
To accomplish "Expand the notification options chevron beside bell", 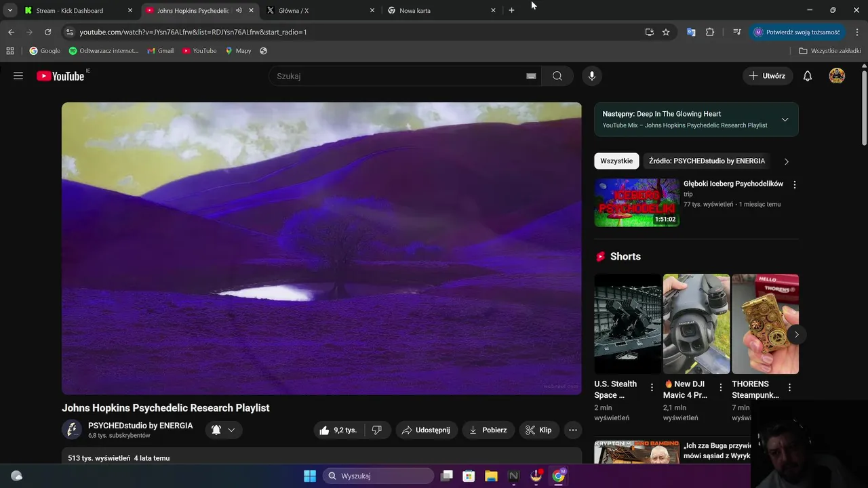I will [x=231, y=430].
